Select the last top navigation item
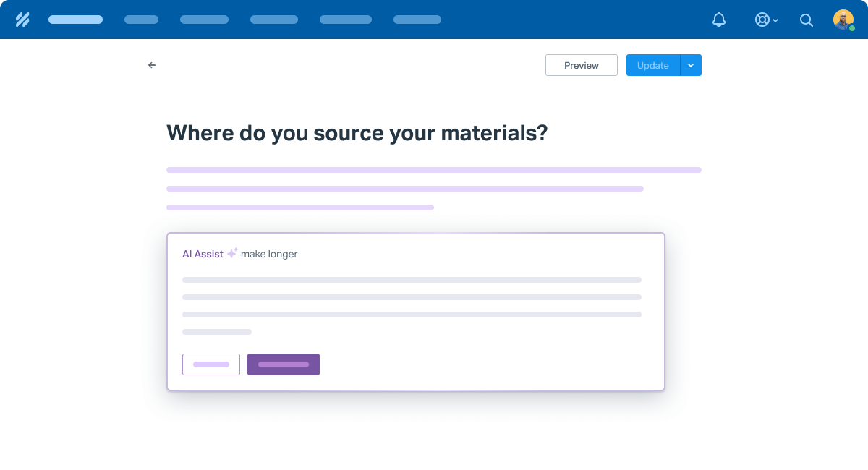The image size is (868, 470). click(417, 20)
